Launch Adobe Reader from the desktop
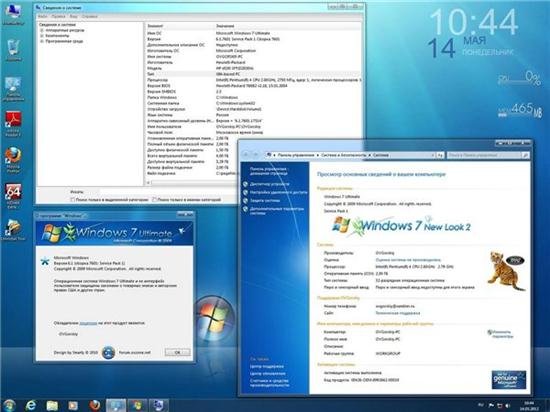Viewport: 550px width, 412px height. tap(13, 123)
